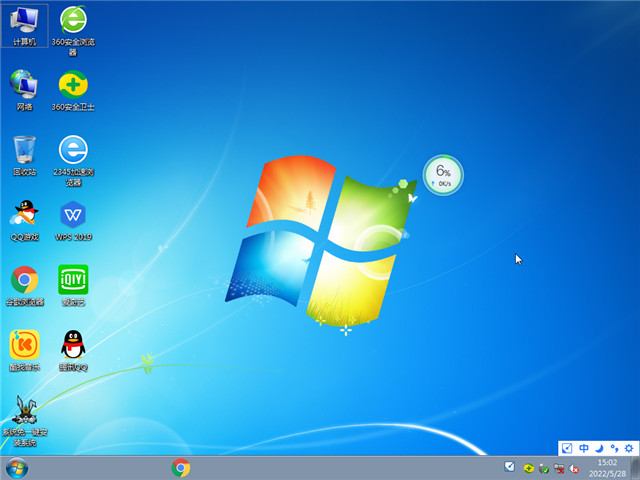The height and width of the screenshot is (480, 640).
Task: Click the safely remove hardware tray icon
Action: 544,469
